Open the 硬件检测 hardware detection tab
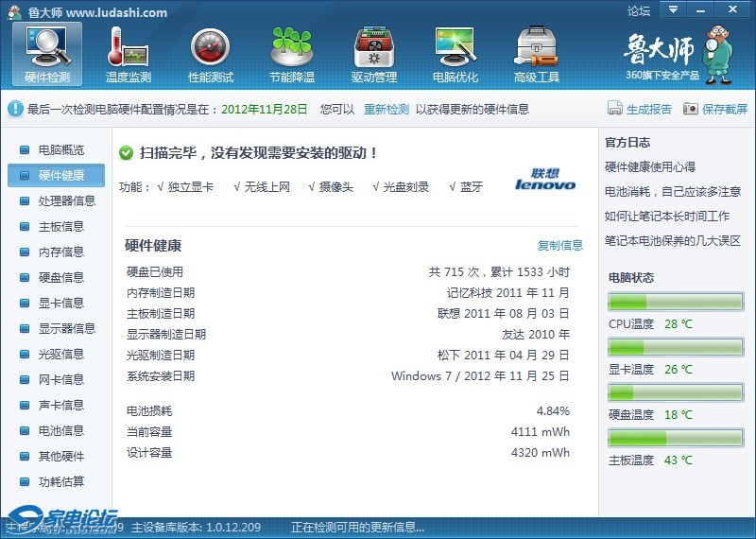756x539 pixels. pyautogui.click(x=47, y=54)
